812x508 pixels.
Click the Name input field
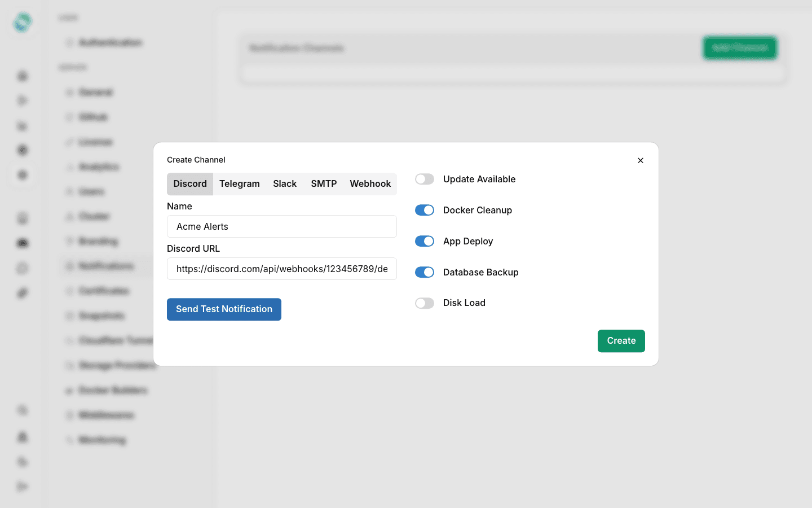click(282, 226)
